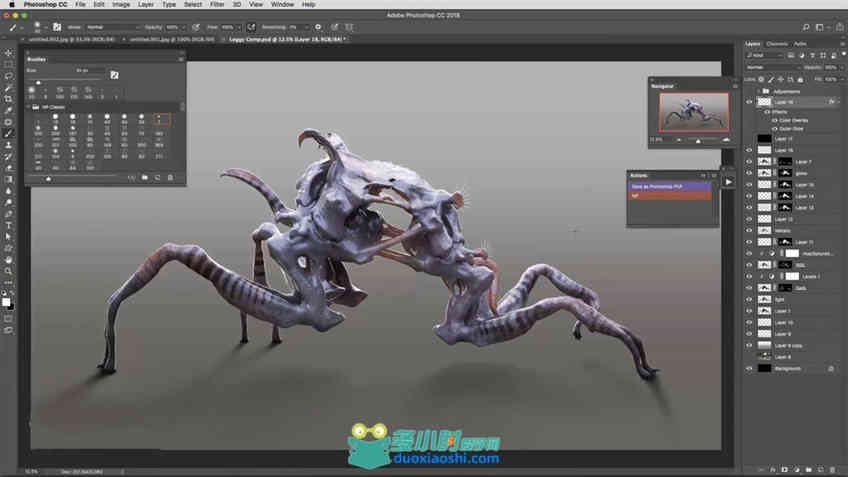Play the selected action in Actions panel
This screenshot has height=477, width=848.
[x=728, y=182]
